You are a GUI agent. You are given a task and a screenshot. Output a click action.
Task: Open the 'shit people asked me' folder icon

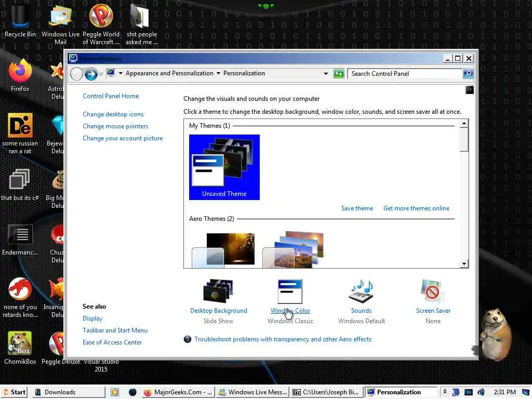click(x=141, y=24)
